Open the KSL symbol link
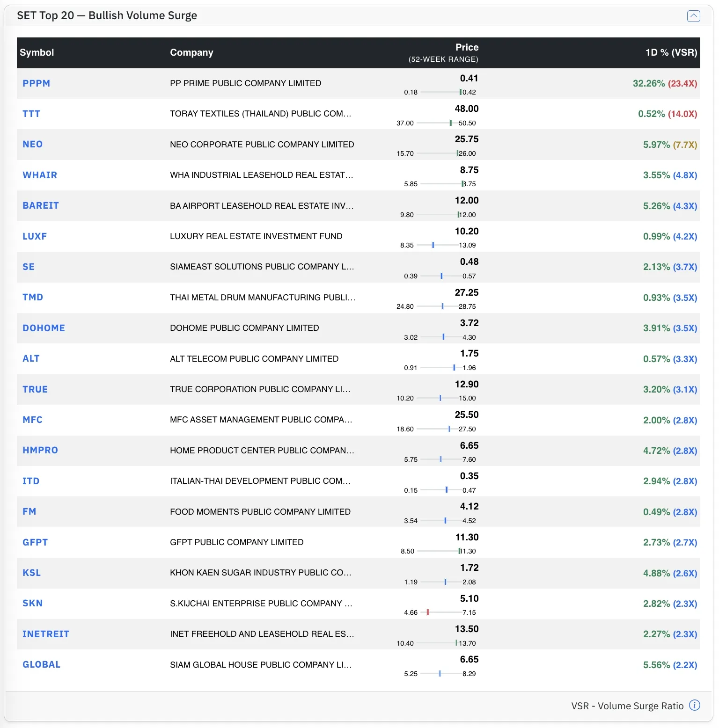Image resolution: width=719 pixels, height=728 pixels. tap(32, 573)
